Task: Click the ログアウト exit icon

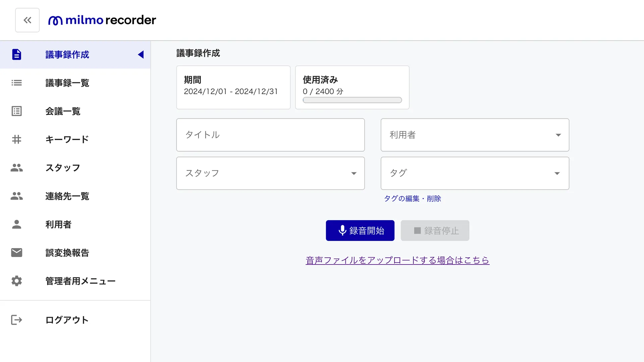Action: pos(16,320)
